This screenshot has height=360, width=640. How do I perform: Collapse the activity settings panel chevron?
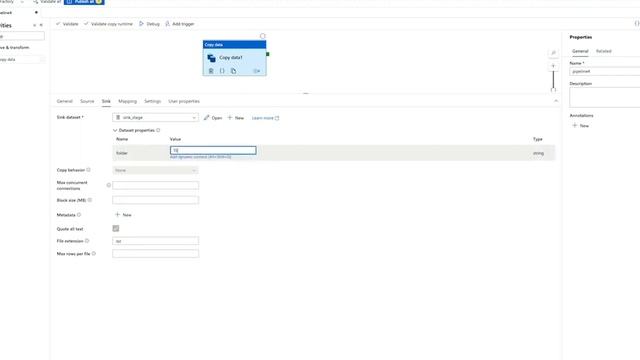556,101
